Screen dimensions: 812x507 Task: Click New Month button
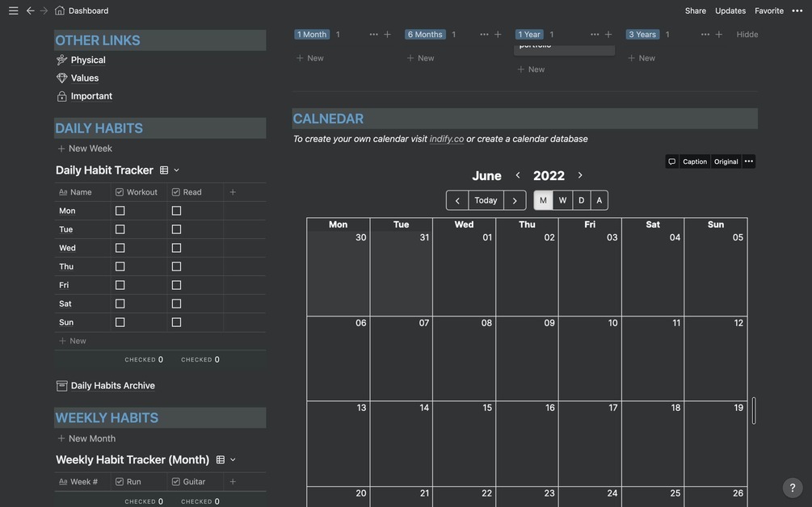pos(86,438)
